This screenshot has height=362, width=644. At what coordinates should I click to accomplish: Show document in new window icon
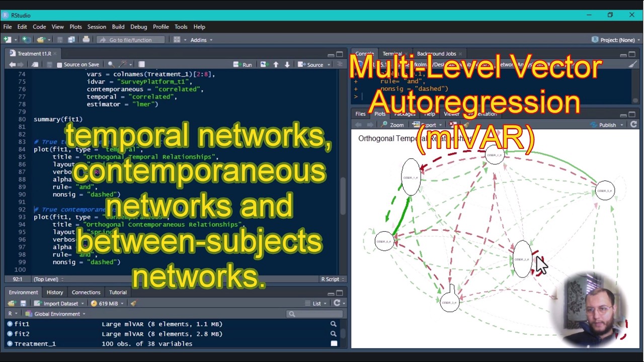[x=35, y=64]
